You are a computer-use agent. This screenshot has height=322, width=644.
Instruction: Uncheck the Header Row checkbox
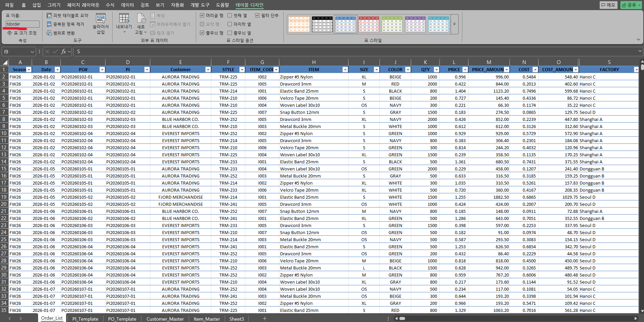point(202,15)
